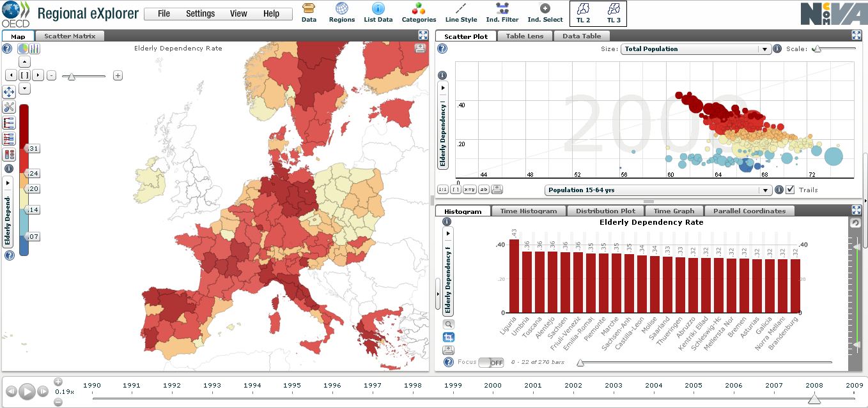Toggle the x=y diagonal line in scatter plot
Image resolution: width=868 pixels, height=408 pixels.
coord(469,188)
